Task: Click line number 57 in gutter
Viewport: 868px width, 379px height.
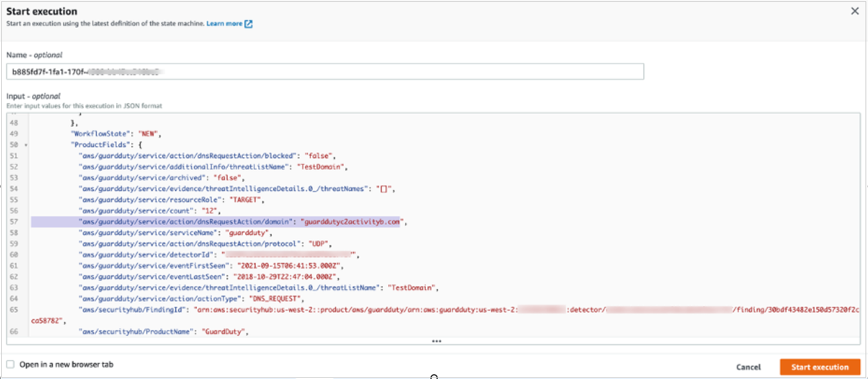Action: [x=15, y=222]
